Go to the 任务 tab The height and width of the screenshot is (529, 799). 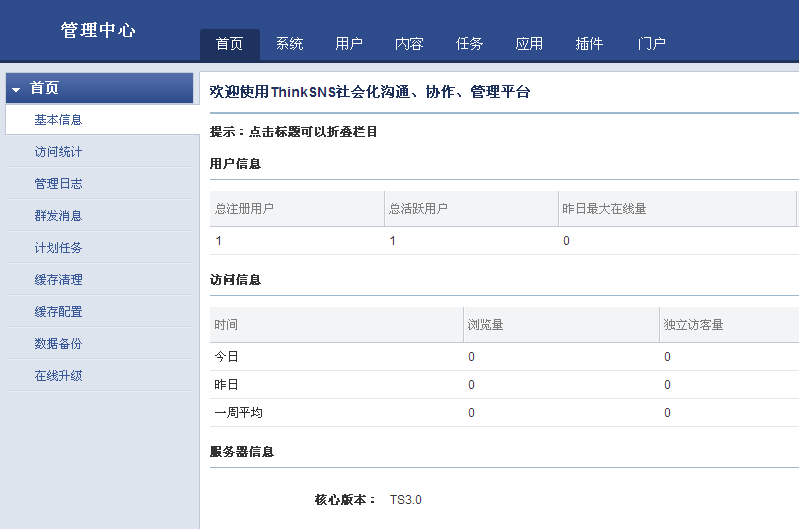469,44
